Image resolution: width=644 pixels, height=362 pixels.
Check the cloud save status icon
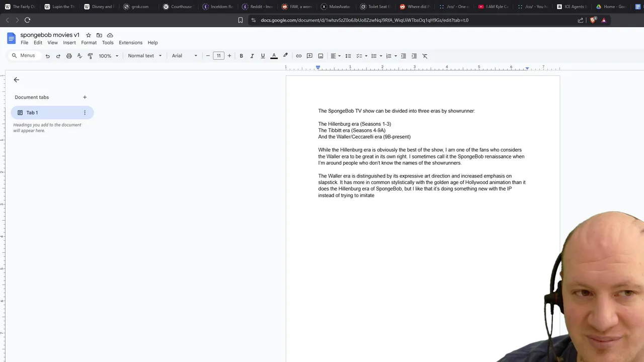[110, 35]
